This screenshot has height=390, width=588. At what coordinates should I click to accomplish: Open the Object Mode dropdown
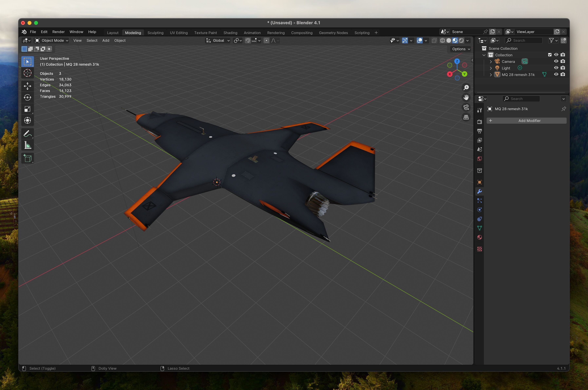point(51,41)
